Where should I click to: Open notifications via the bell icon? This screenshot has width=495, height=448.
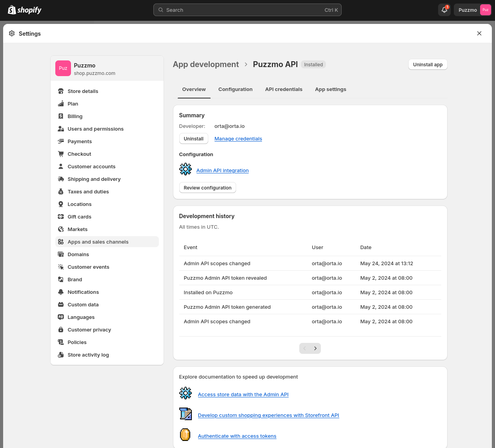[x=444, y=9]
